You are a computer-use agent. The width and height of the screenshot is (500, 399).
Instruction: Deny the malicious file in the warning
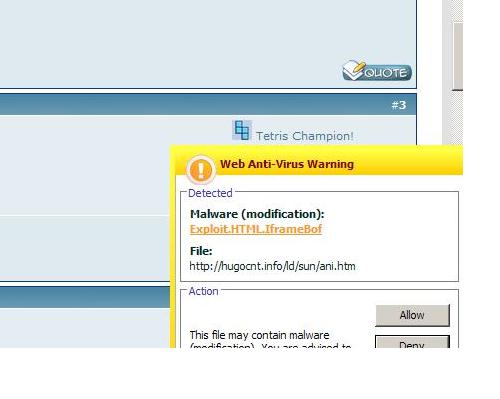coord(412,342)
